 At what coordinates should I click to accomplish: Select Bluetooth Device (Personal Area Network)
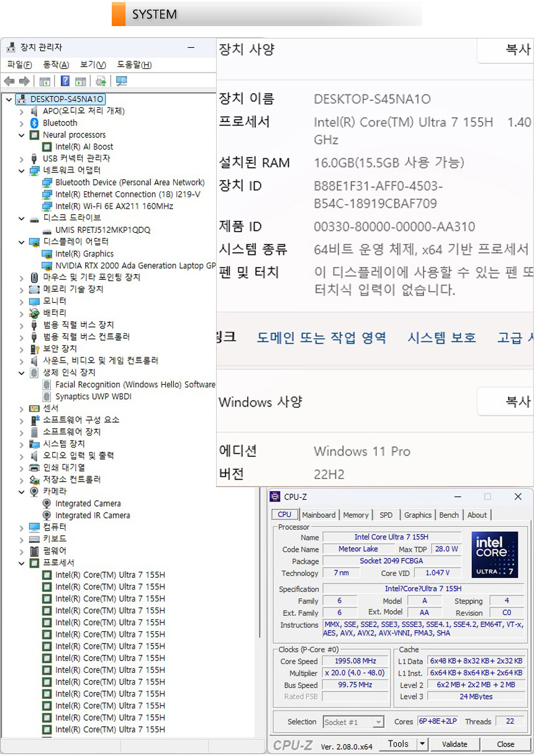(130, 182)
